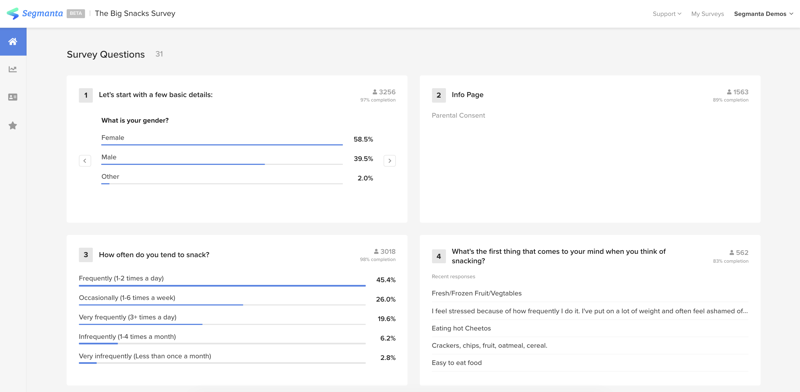Open the star favorites icon in sidebar

click(13, 126)
